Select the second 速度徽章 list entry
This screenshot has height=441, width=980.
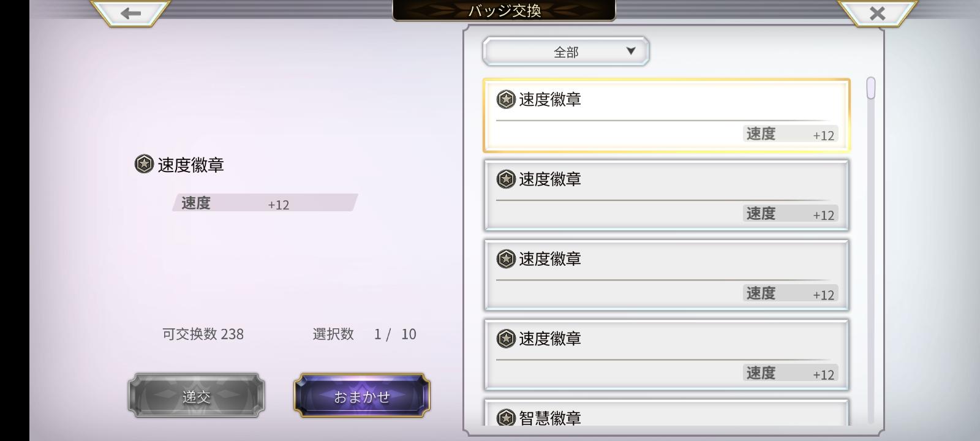(666, 195)
